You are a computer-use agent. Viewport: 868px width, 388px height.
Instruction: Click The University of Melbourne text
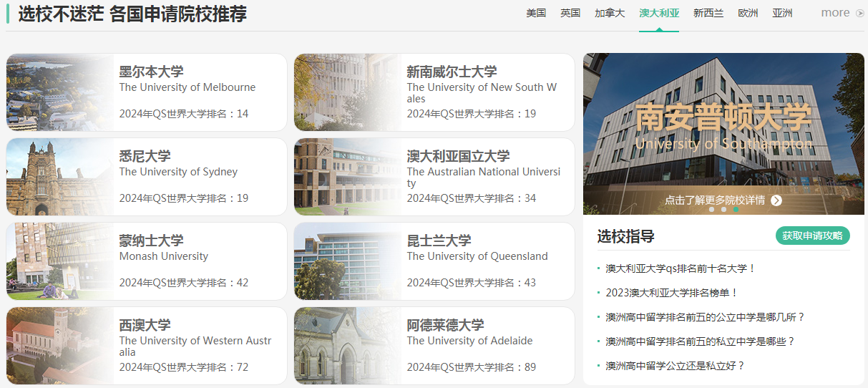click(x=187, y=87)
